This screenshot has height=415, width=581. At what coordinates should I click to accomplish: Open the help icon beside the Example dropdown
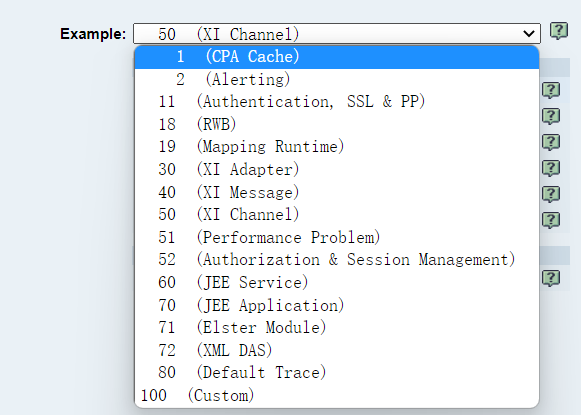click(x=559, y=30)
